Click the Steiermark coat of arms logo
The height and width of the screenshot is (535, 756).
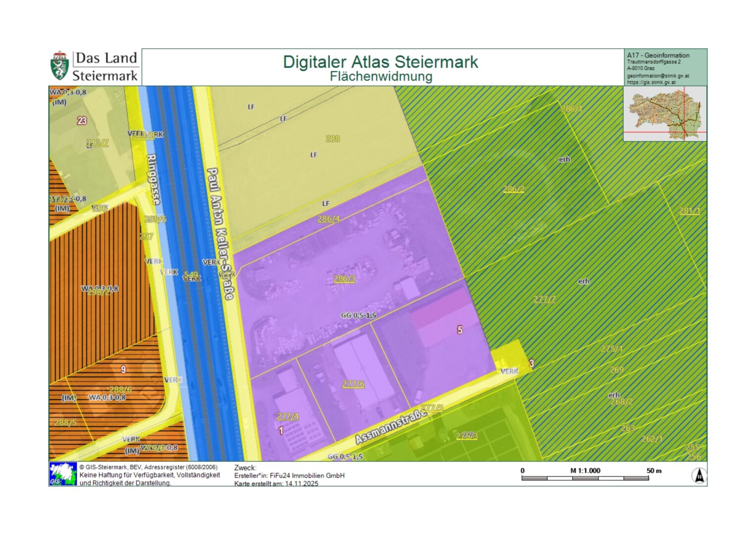(x=59, y=66)
